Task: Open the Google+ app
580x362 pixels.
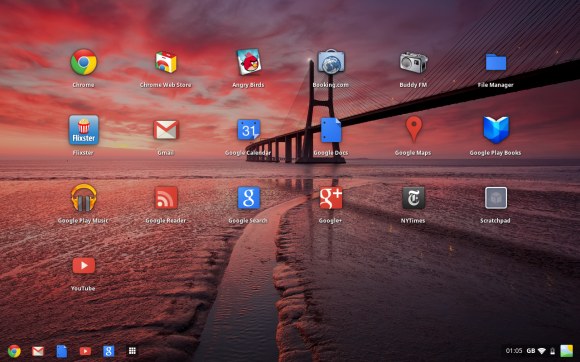Action: point(331,198)
